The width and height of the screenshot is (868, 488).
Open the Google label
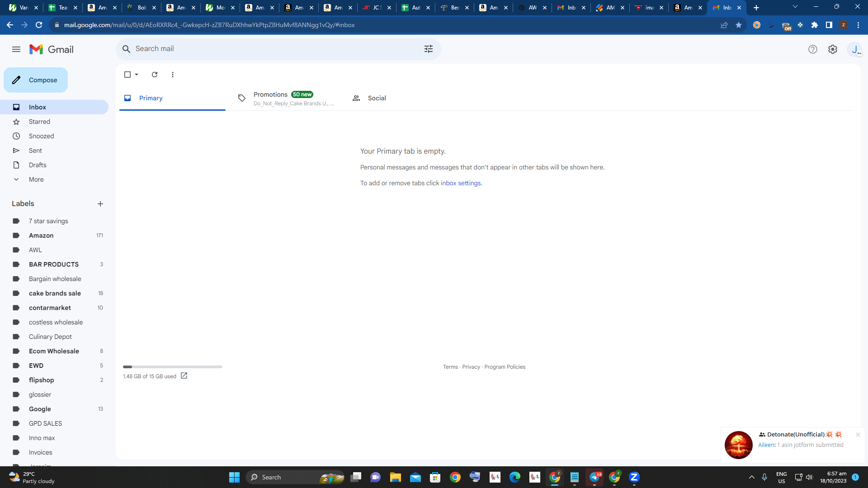point(54,409)
